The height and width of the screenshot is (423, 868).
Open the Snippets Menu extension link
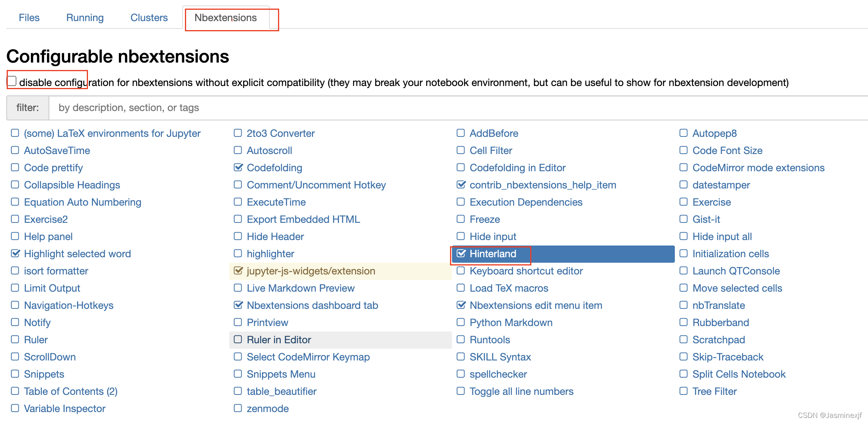pyautogui.click(x=281, y=374)
